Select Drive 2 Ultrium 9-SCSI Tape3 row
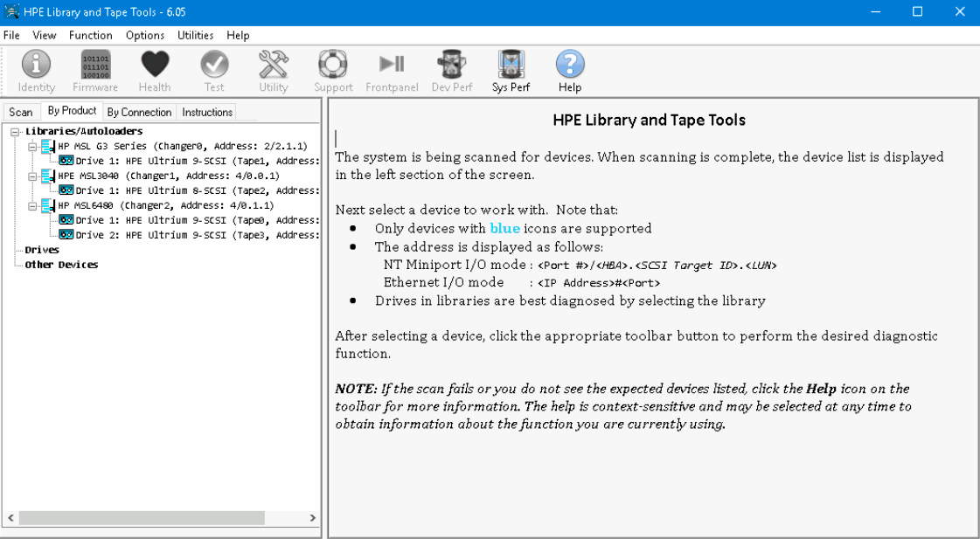The height and width of the screenshot is (539, 980). [198, 235]
